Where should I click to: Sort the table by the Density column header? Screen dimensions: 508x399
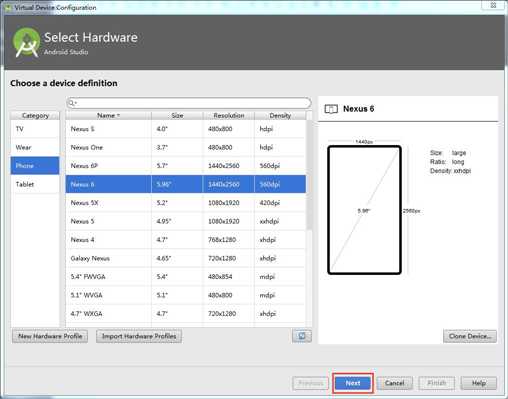(280, 116)
